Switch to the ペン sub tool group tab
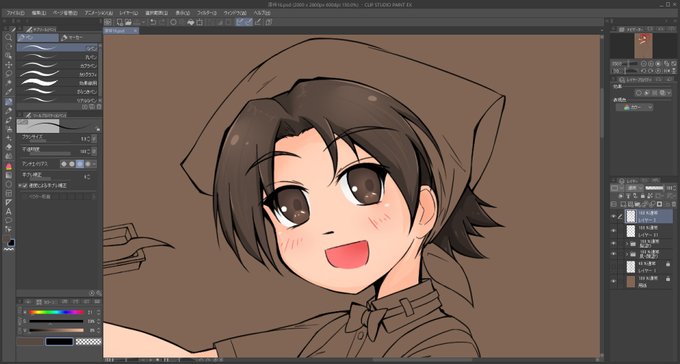Screen dimensions: 680x364 (x=38, y=38)
